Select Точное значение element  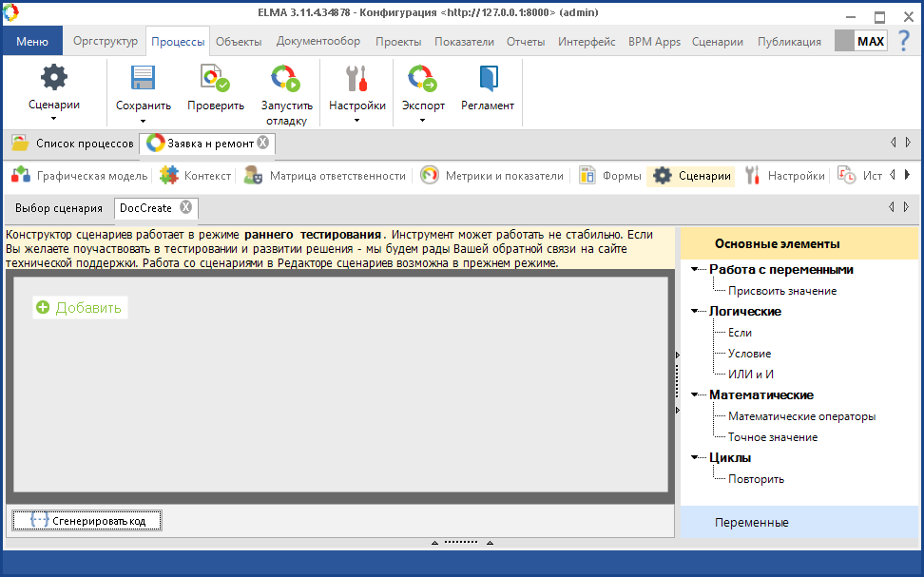773,437
